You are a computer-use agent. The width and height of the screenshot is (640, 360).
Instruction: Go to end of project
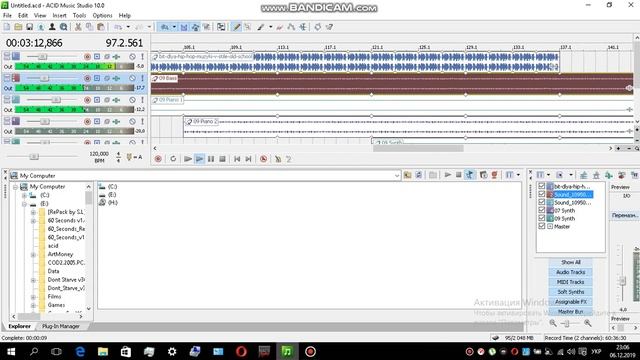[x=248, y=159]
